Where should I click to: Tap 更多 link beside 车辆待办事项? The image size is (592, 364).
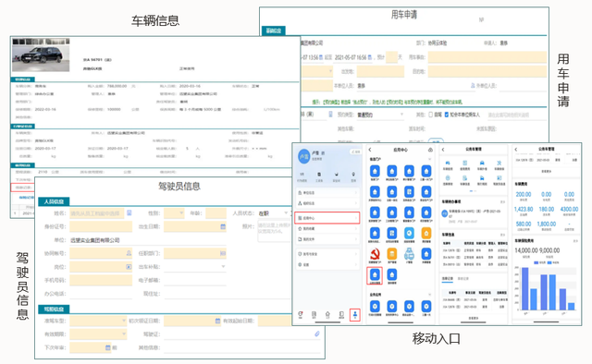point(502,201)
